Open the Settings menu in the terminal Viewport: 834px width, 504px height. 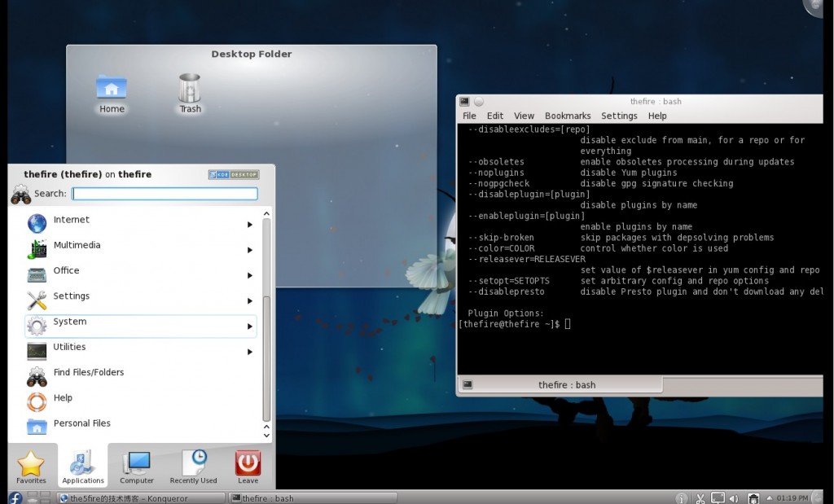coord(619,116)
